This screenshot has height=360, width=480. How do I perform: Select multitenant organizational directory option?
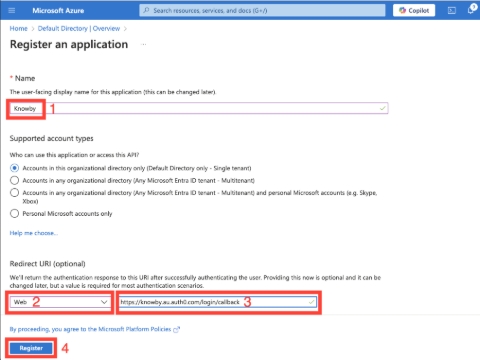(x=14, y=180)
